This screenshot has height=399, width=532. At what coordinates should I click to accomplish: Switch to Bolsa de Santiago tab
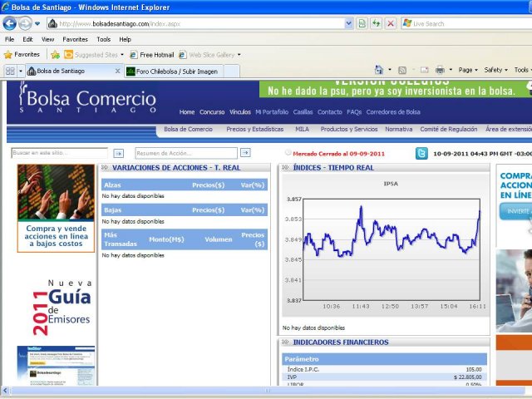point(70,71)
